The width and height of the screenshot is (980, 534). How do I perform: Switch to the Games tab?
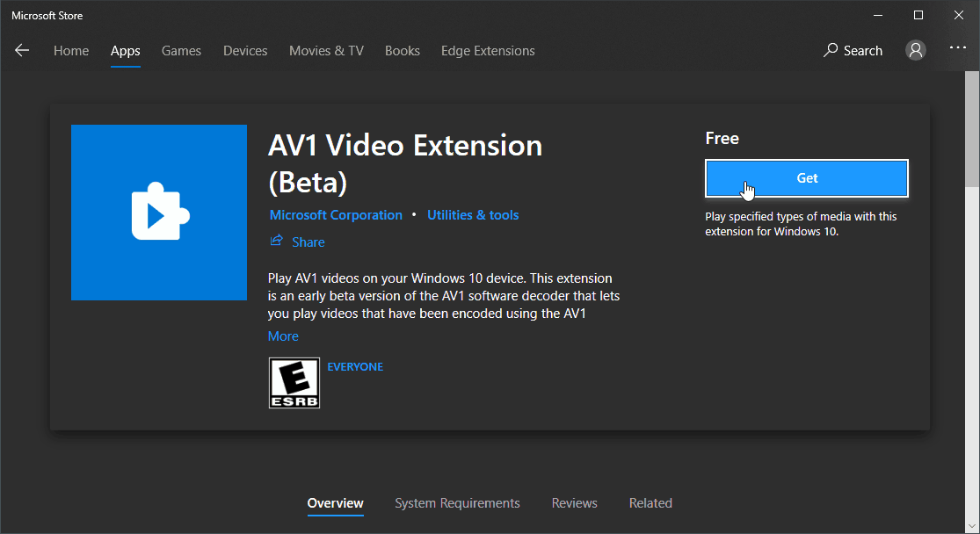(181, 51)
